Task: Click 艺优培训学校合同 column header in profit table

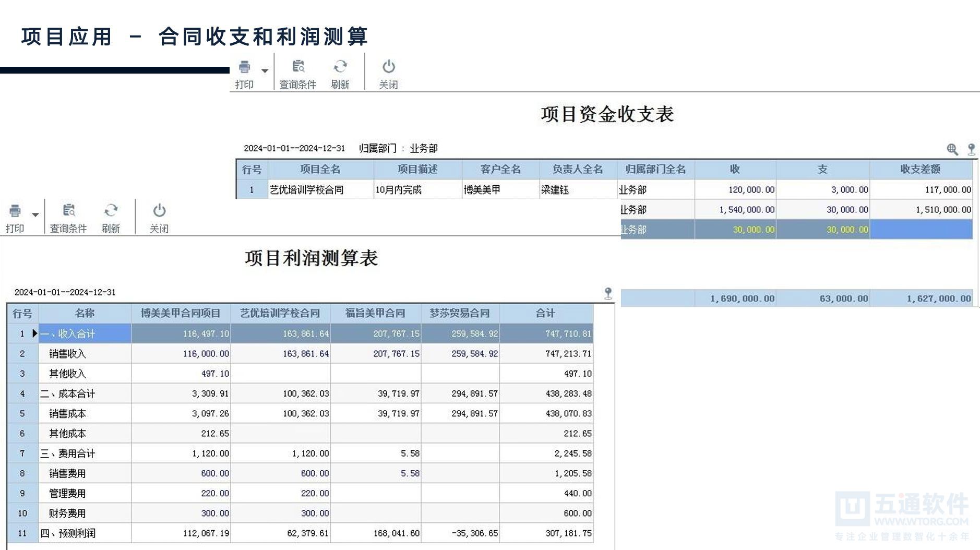Action: pos(280,313)
